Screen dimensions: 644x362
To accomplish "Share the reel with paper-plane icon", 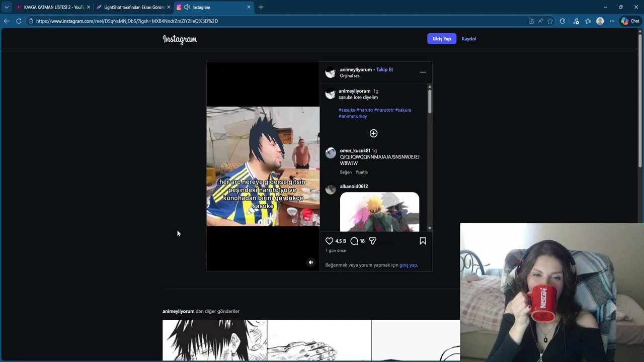I will tap(372, 241).
